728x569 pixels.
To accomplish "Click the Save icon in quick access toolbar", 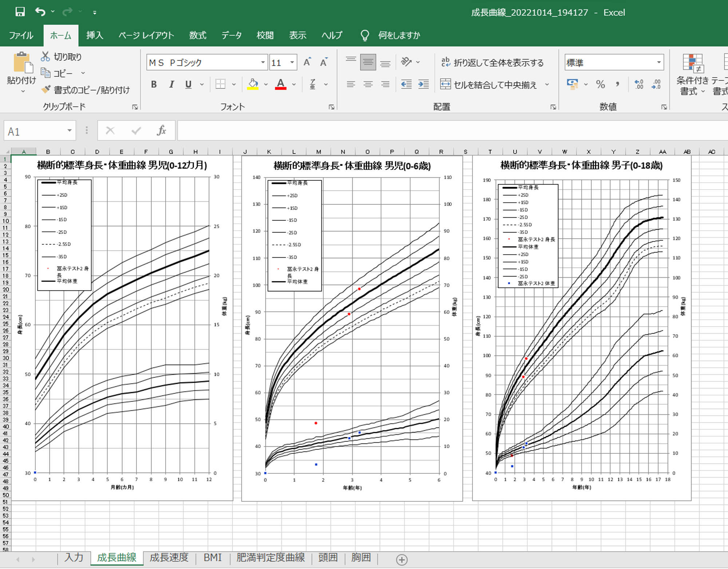I will (x=20, y=12).
